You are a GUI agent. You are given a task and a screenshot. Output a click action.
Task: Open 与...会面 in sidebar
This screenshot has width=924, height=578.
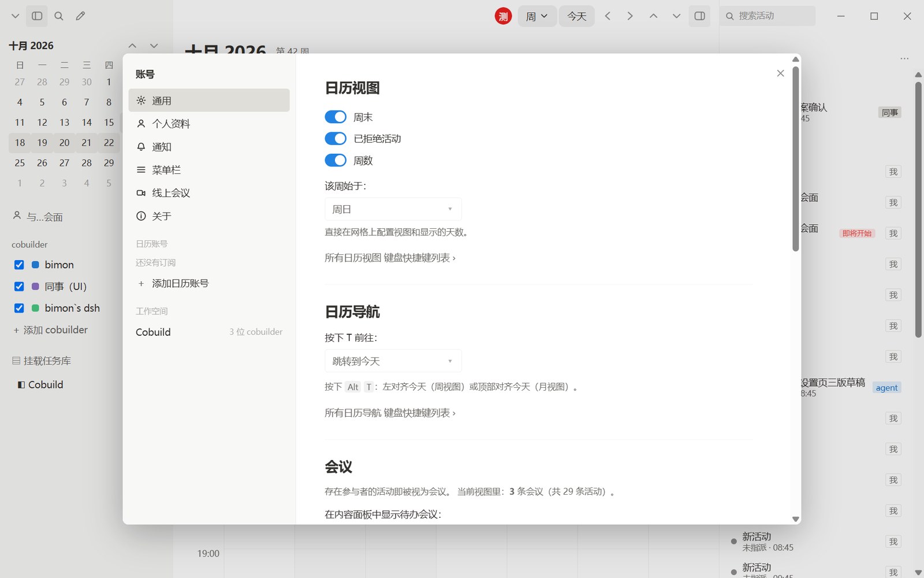click(38, 217)
